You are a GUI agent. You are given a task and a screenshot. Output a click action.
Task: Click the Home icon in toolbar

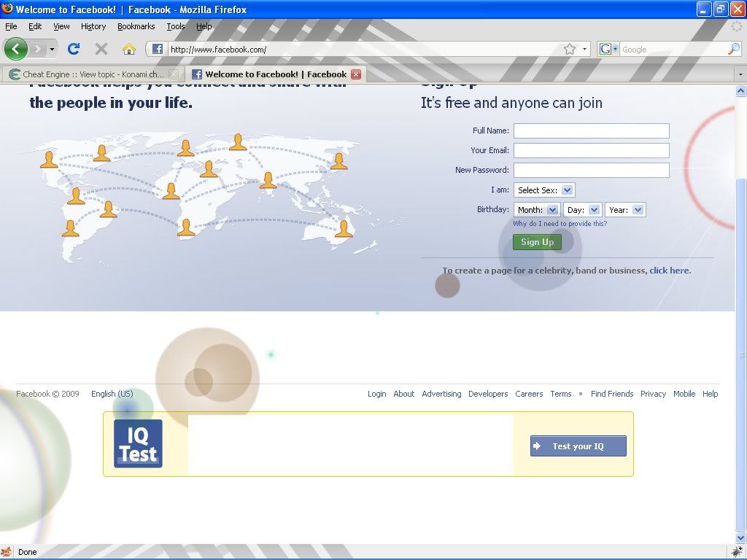[x=129, y=49]
